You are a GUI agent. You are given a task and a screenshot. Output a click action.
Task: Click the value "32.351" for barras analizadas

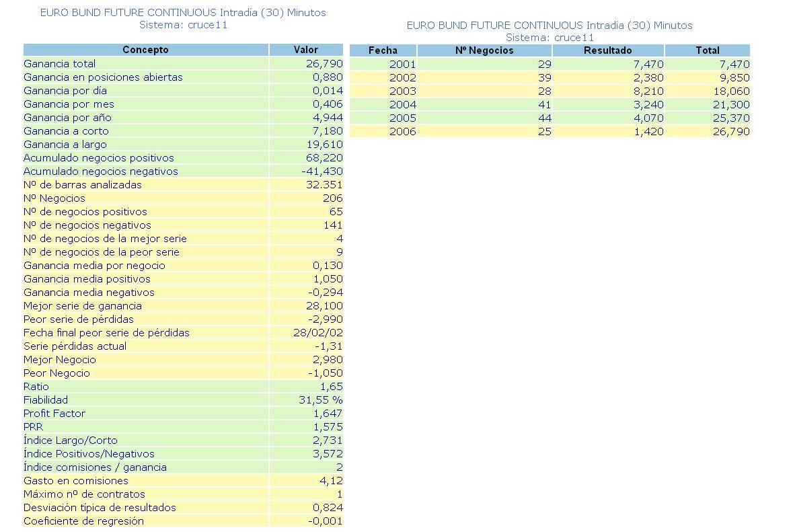[324, 184]
